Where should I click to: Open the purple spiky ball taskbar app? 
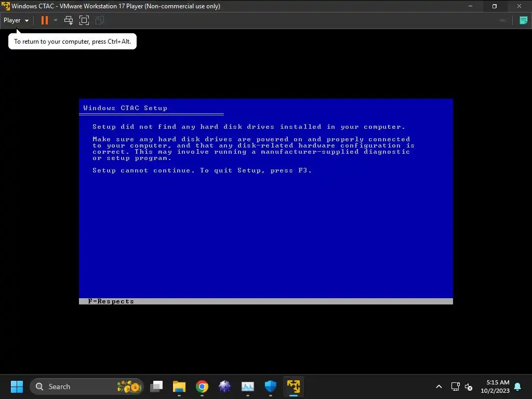coord(224,387)
